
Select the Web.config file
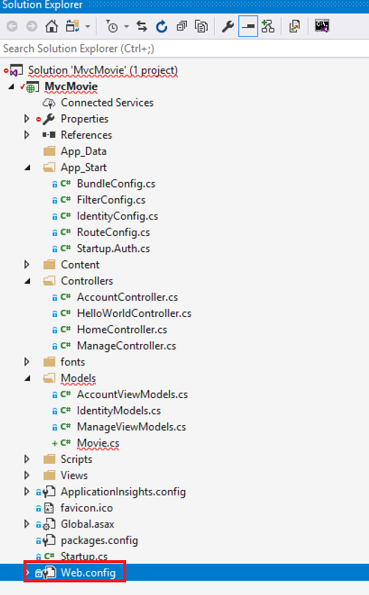[x=88, y=572]
